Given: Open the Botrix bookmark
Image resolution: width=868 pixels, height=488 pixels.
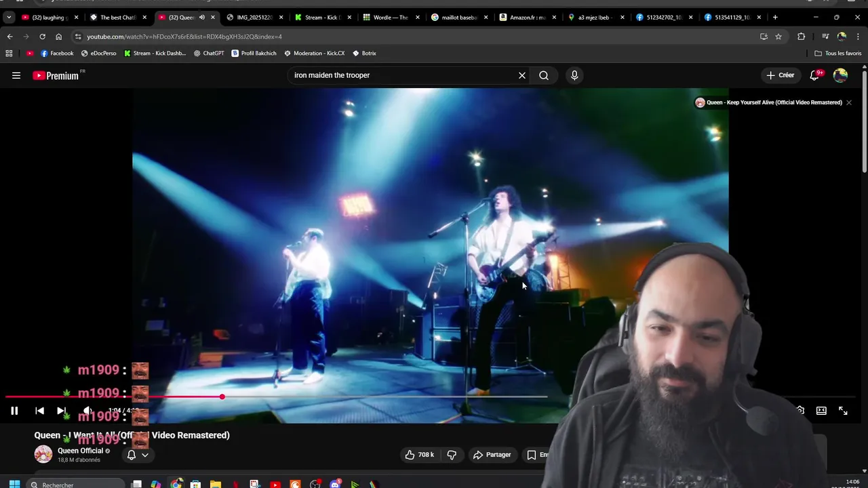Looking at the screenshot, I should 364,53.
